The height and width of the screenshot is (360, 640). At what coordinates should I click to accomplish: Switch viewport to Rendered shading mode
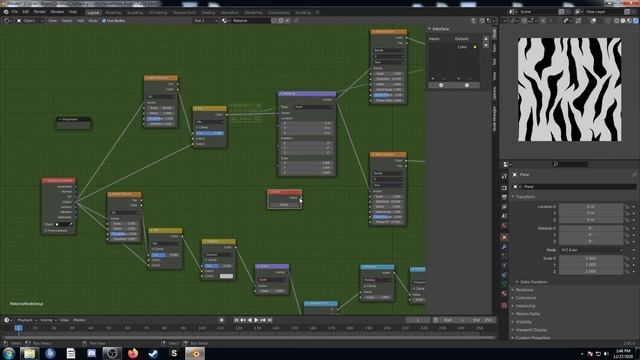point(636,20)
